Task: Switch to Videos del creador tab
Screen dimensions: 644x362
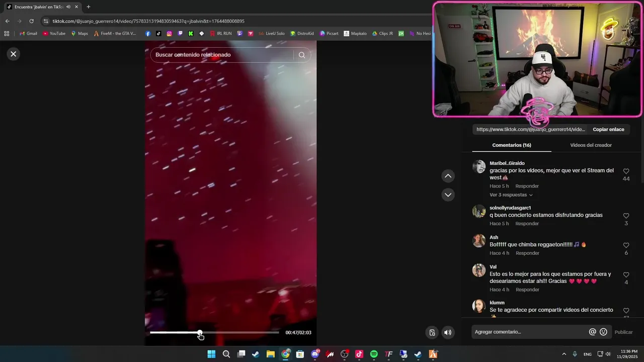Action: [591, 145]
